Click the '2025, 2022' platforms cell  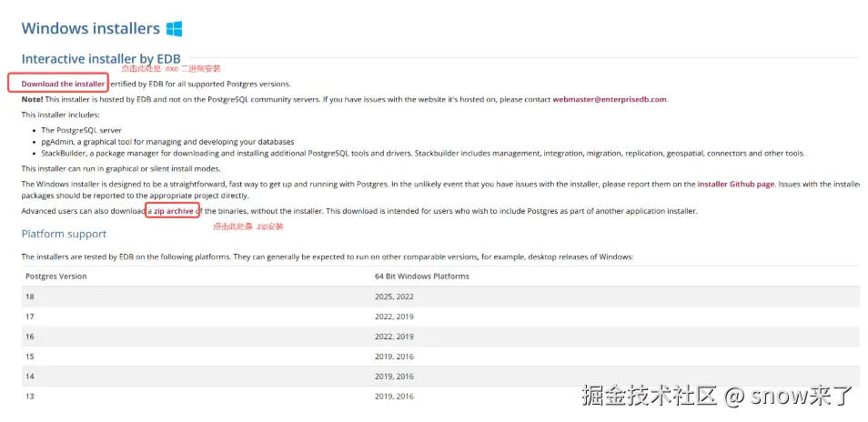pyautogui.click(x=394, y=296)
